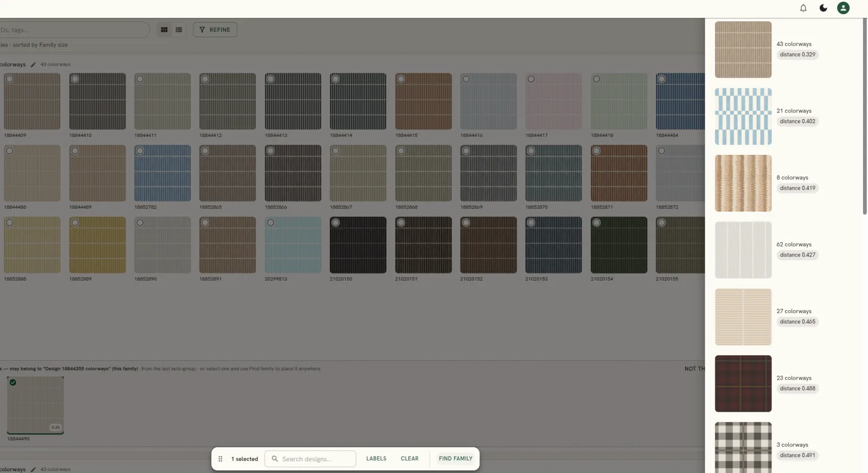Select design 21020154 via its circle

(x=597, y=223)
